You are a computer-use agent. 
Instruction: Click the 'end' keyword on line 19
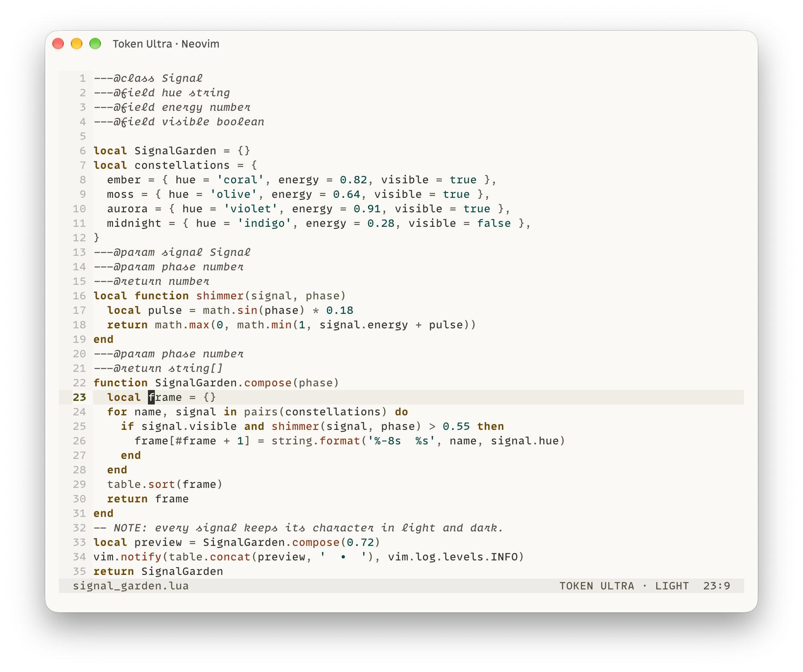point(104,339)
